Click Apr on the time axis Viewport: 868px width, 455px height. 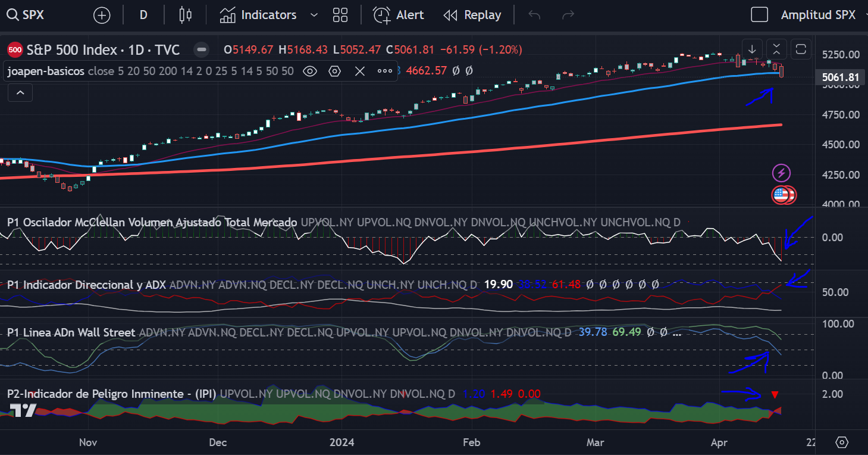point(719,442)
